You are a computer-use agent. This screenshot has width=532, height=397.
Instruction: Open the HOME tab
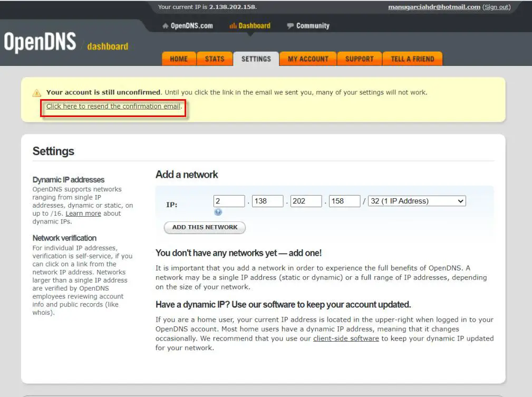pos(179,59)
